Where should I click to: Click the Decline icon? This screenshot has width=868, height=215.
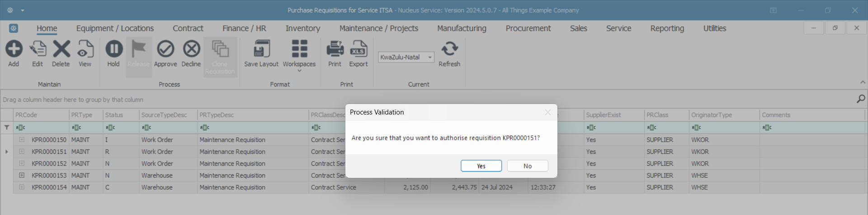(191, 49)
